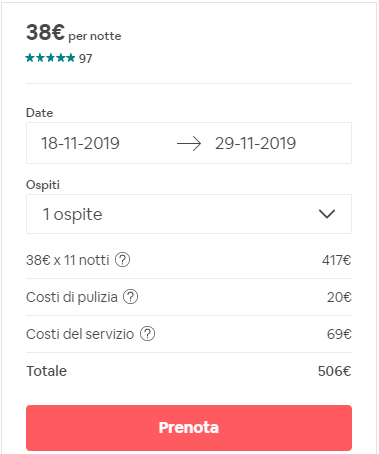Click the Prenota button

click(189, 428)
